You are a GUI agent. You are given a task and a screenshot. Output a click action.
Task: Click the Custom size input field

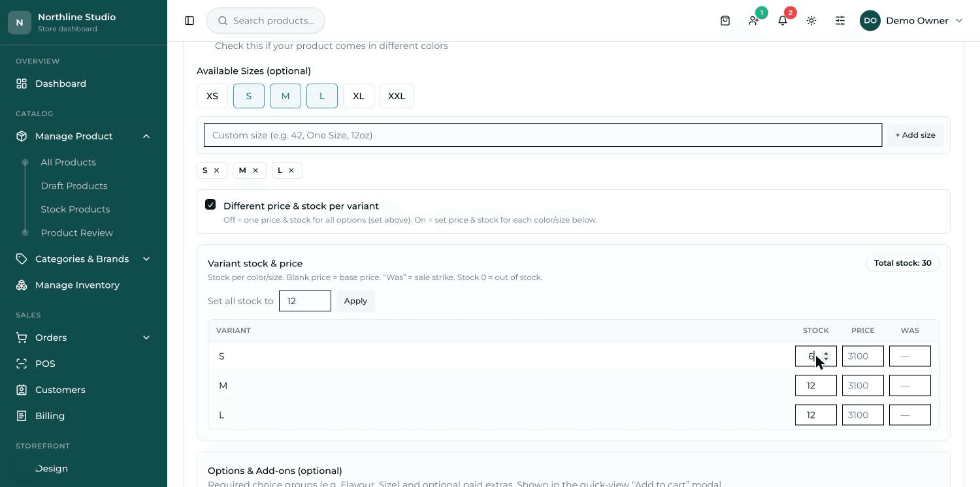click(x=543, y=135)
